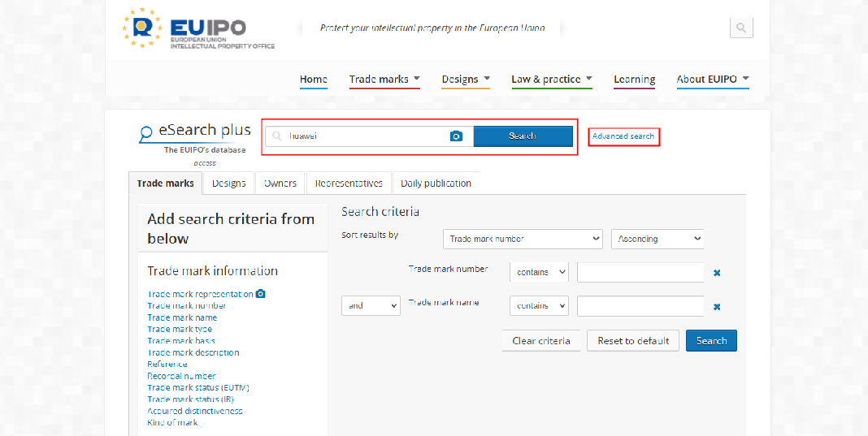The width and height of the screenshot is (868, 436).
Task: Click the camera icon in the search bar
Action: point(456,136)
